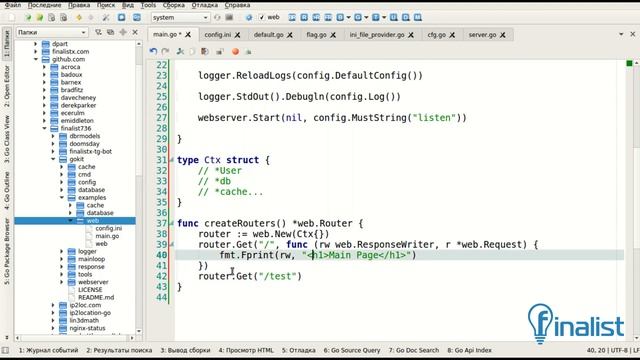Click the Paste icon in editor toolbar
This screenshot has height=360, width=640.
[205, 51]
